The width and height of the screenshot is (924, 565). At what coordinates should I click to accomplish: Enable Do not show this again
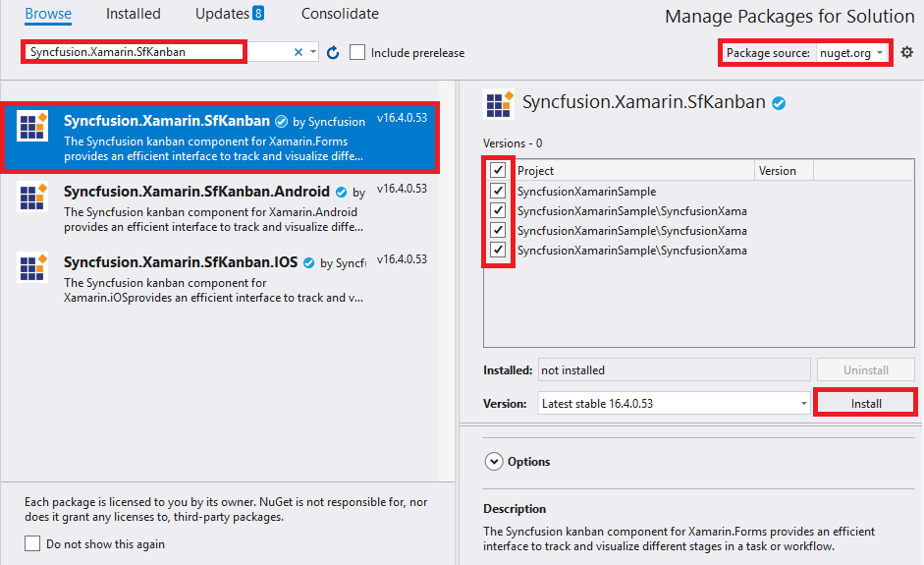pyautogui.click(x=32, y=543)
